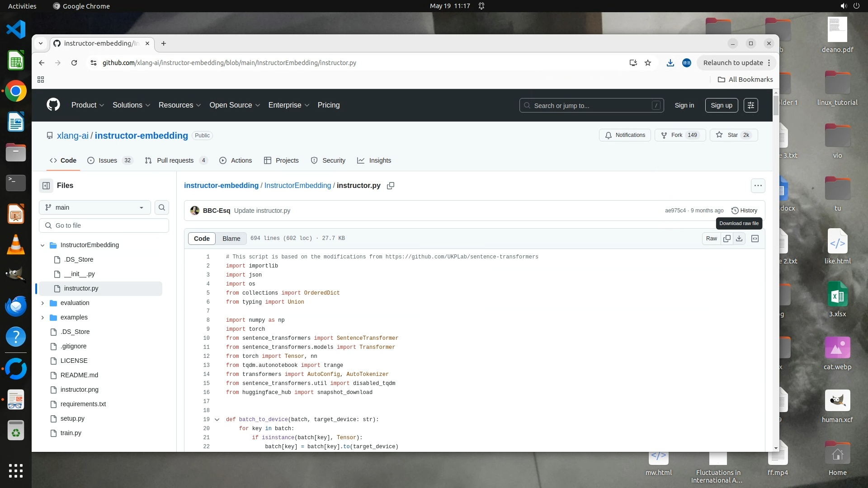Copy raw file contents icon
This screenshot has height=488, width=868.
727,239
